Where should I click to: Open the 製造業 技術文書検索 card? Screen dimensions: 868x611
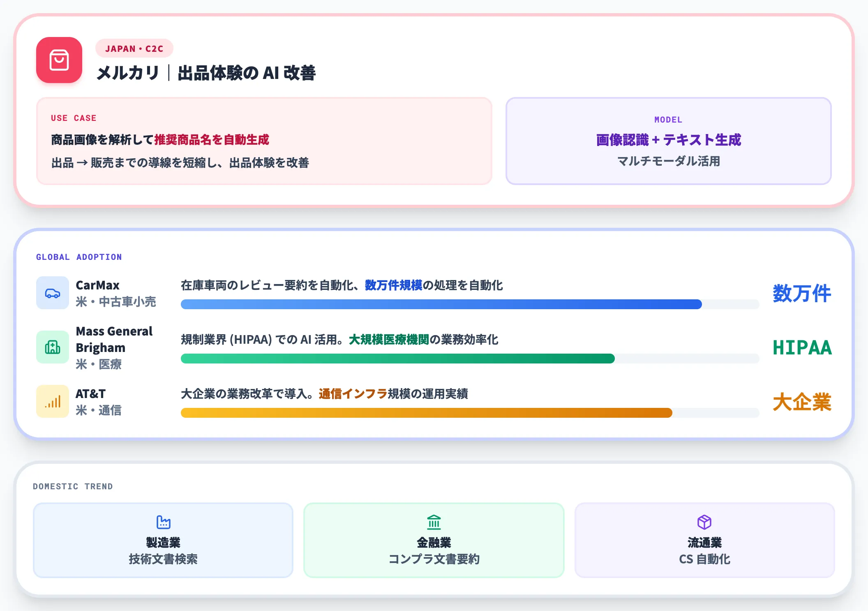click(163, 540)
